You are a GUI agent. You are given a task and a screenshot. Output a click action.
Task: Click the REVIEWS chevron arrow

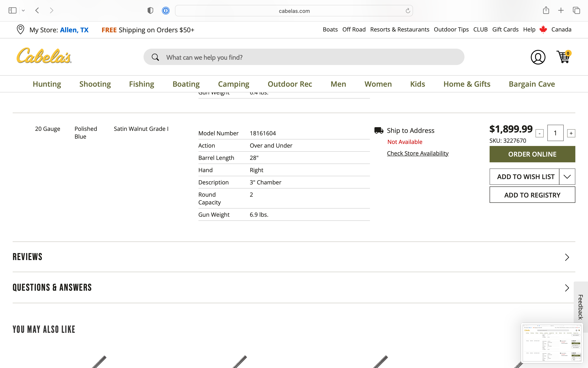(x=567, y=257)
